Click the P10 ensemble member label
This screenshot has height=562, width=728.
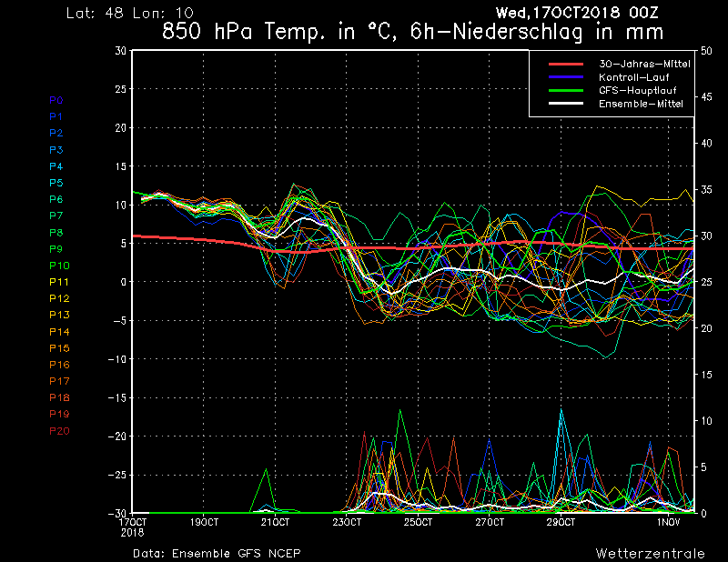59,266
